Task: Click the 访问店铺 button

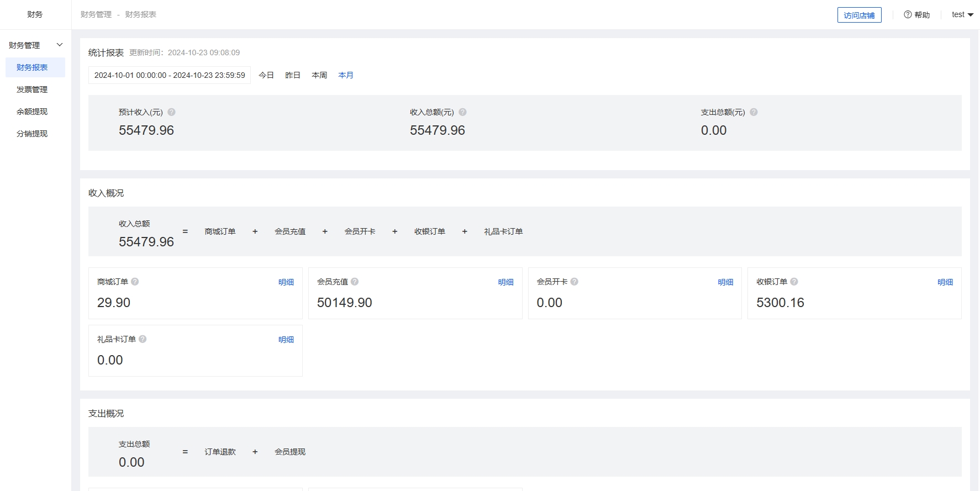Action: pos(859,15)
